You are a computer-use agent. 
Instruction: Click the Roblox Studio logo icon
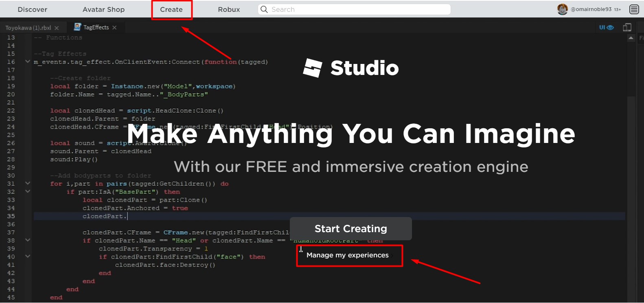(x=313, y=68)
